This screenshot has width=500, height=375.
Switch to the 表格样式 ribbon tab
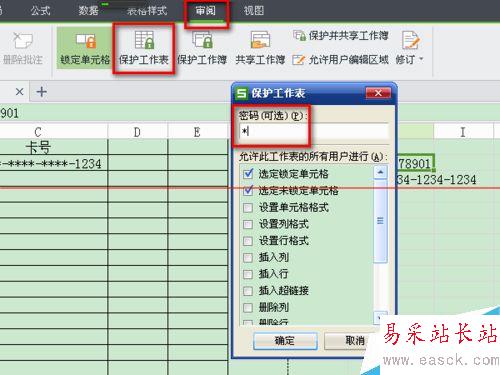[x=147, y=11]
